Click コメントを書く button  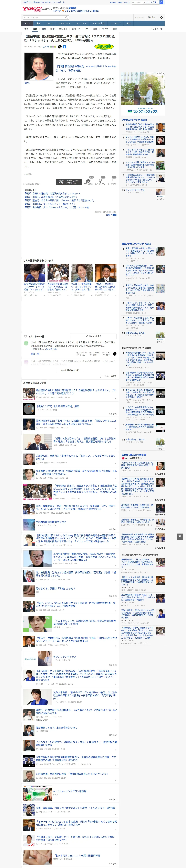pos(93,336)
